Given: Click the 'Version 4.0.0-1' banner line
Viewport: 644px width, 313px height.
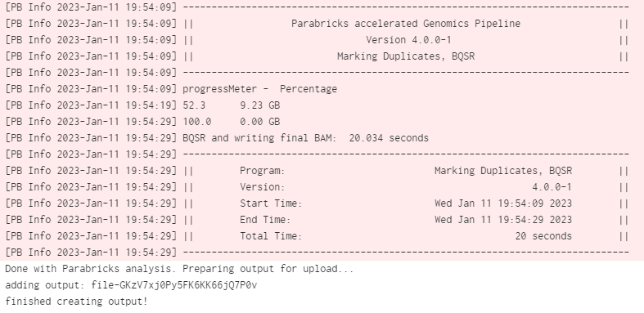Looking at the screenshot, I should click(408, 40).
